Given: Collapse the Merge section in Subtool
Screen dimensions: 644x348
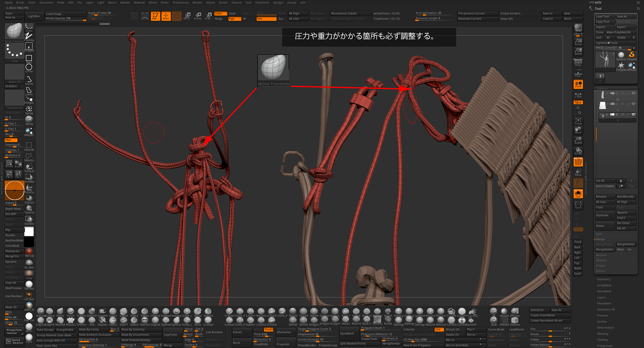Looking at the screenshot, I should point(600,239).
